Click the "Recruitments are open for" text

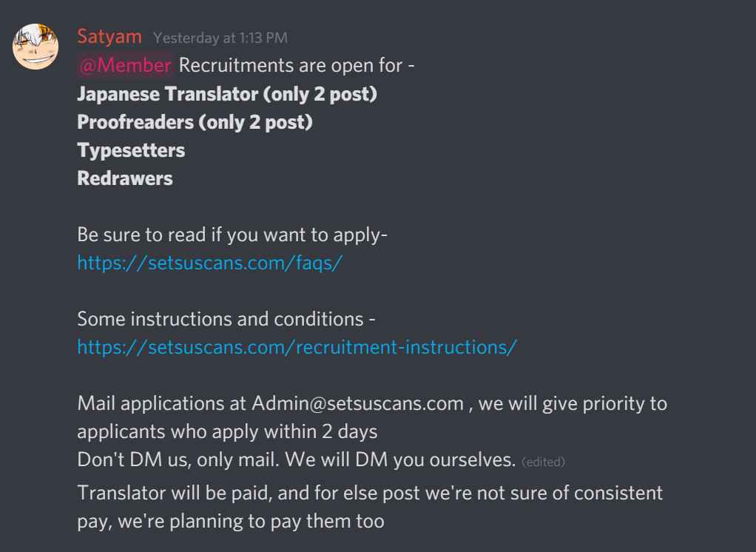coord(297,65)
